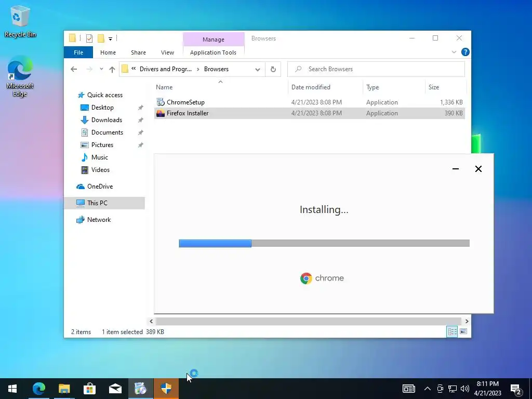Sort by Size column header
Screen dimensions: 532x399
point(434,87)
